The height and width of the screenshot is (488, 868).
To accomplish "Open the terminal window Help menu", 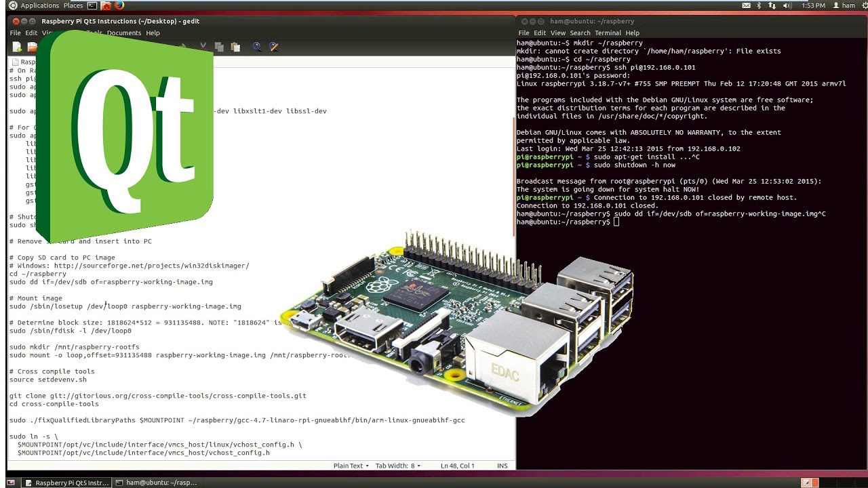I will [x=632, y=33].
